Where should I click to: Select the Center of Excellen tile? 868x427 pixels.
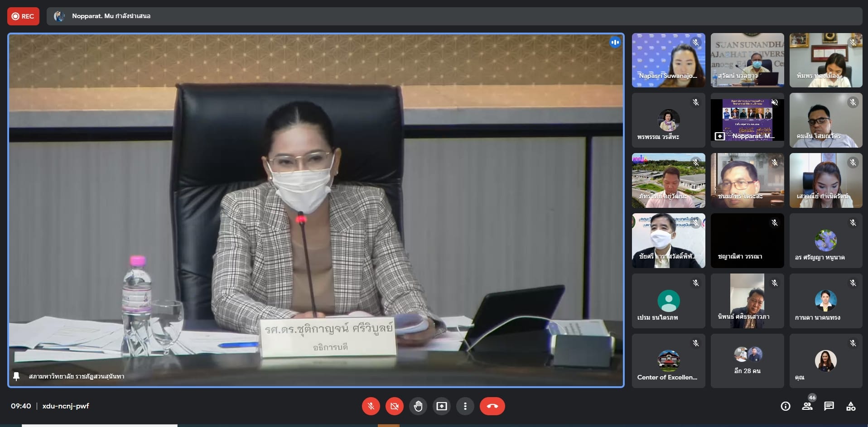[668, 361]
